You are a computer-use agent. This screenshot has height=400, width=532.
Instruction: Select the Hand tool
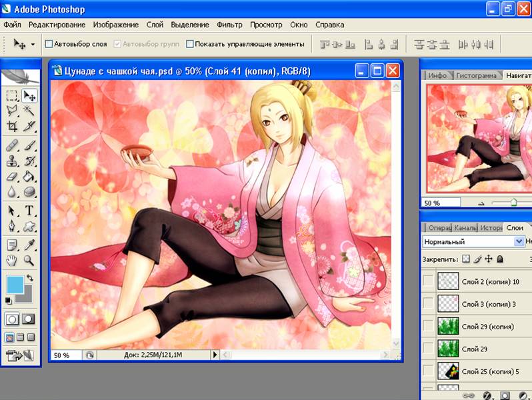[12, 260]
